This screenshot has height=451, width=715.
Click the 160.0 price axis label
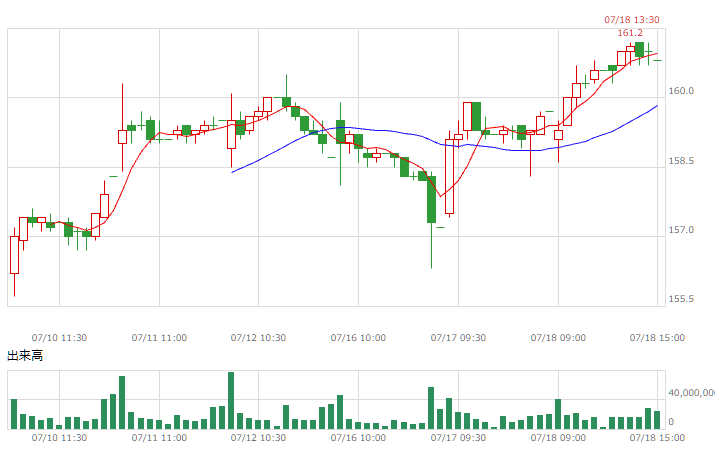tap(681, 91)
